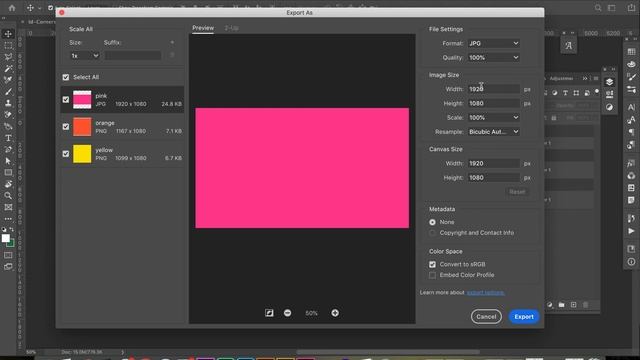Screen dimensions: 640x360
Task: Open the 1x Size dropdown in Scale All
Action: [84, 56]
